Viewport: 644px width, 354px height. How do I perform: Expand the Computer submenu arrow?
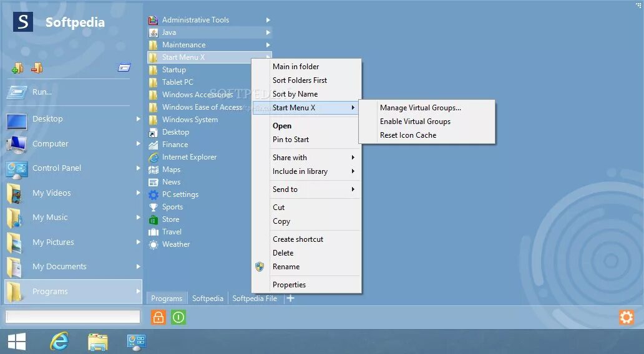point(139,143)
